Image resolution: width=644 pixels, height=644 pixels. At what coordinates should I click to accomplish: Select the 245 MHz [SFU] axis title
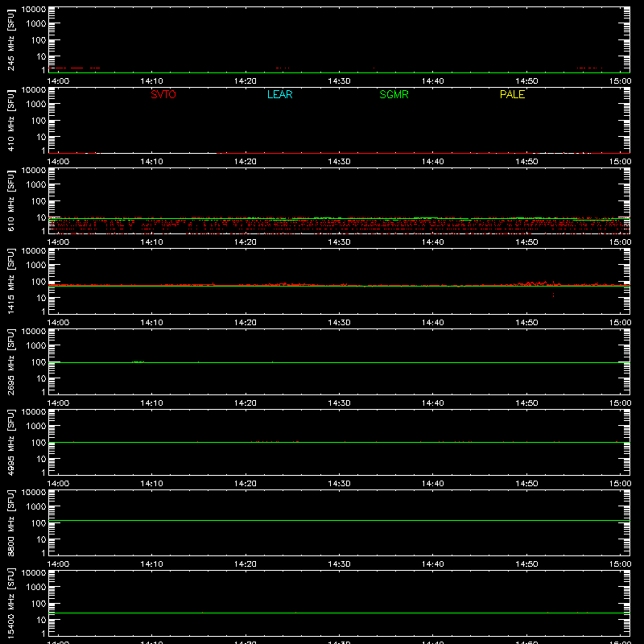[x=11, y=40]
